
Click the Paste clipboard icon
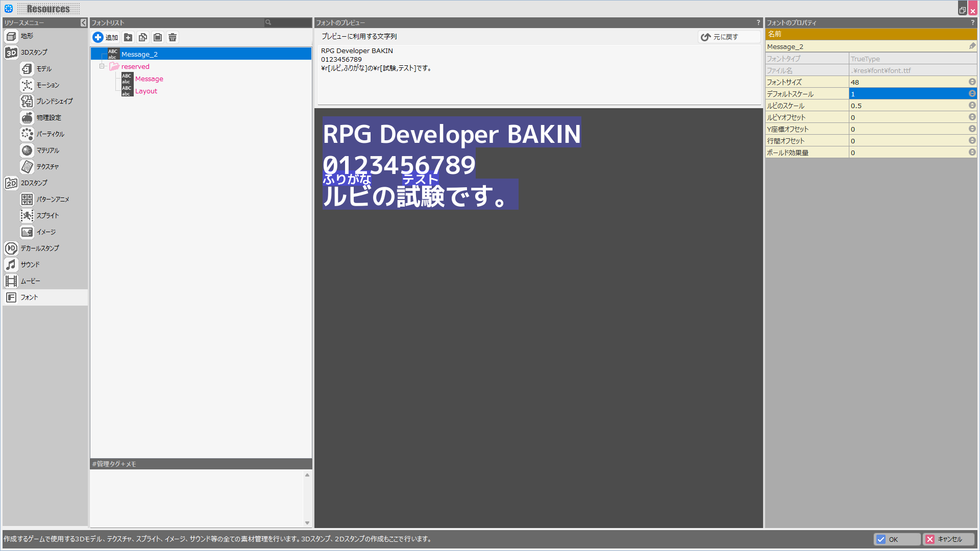(x=158, y=37)
